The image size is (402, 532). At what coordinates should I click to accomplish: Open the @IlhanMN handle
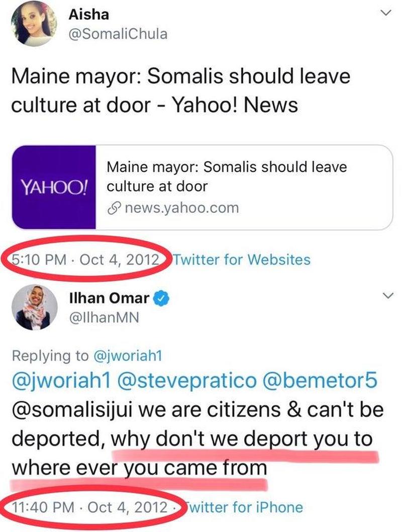coord(104,318)
